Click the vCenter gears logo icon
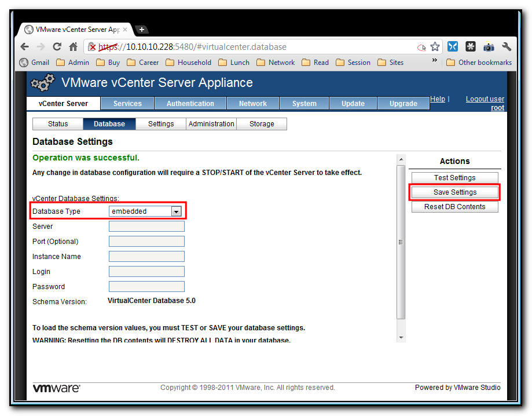 click(x=42, y=82)
